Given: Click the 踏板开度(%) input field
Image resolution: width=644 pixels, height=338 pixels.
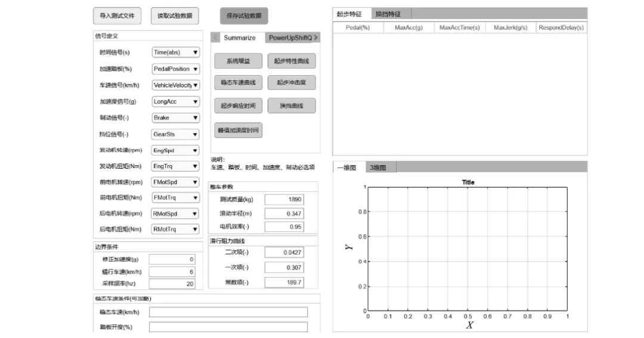Looking at the screenshot, I should (x=228, y=327).
